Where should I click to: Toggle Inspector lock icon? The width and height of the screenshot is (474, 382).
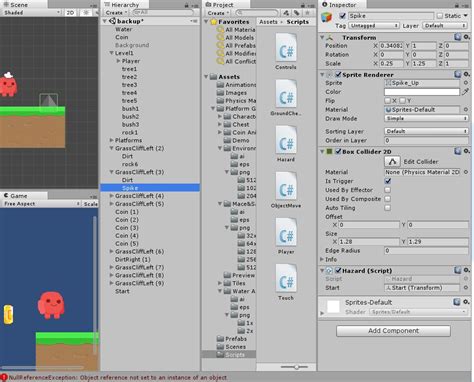457,5
